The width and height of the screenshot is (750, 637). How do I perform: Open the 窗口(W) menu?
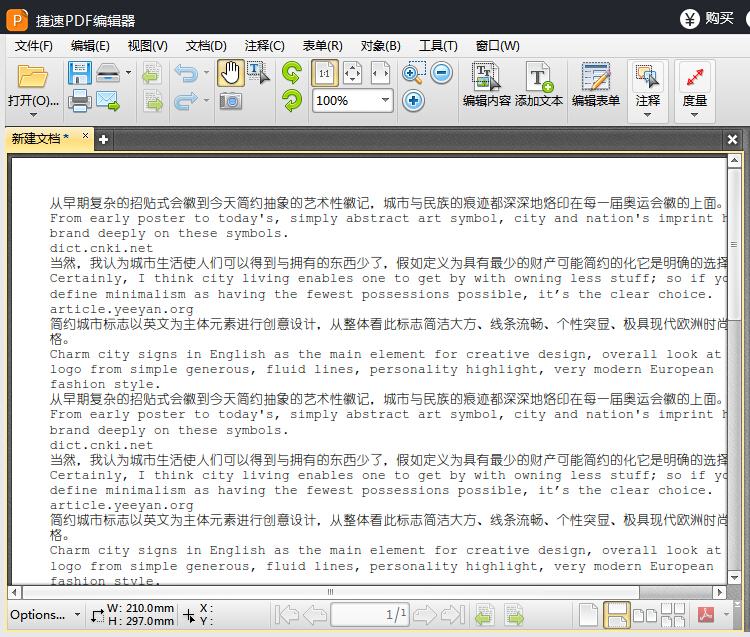(497, 46)
